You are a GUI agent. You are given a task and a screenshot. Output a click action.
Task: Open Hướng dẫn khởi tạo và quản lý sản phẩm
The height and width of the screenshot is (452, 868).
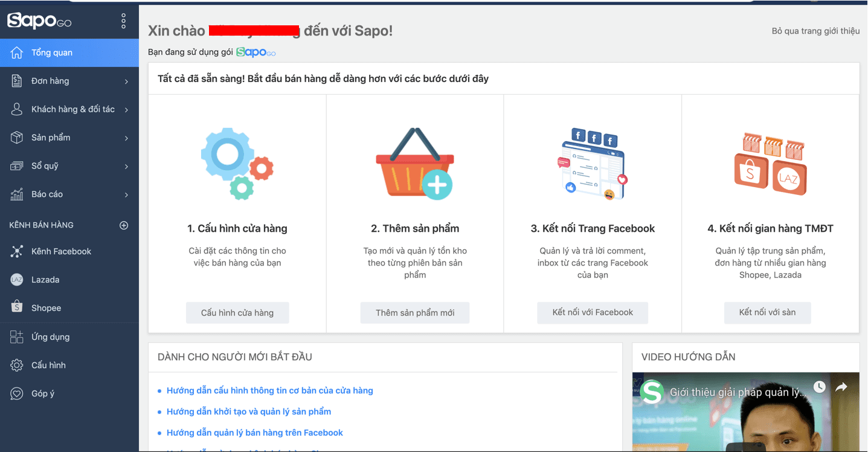(249, 412)
